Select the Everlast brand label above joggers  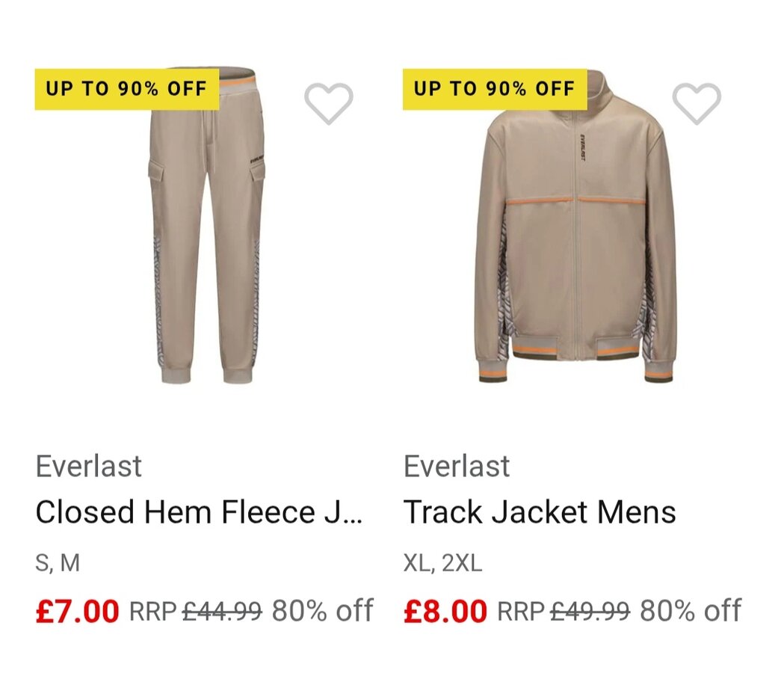click(x=88, y=467)
